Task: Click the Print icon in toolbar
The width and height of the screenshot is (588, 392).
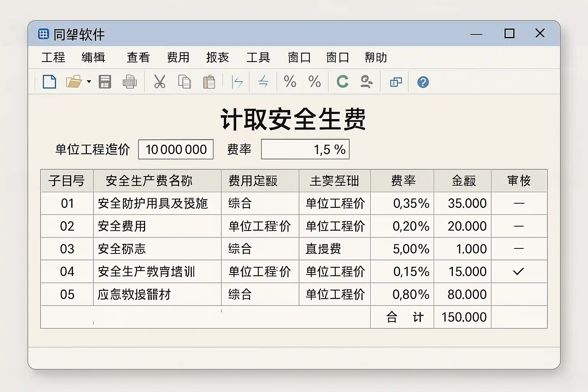Action: tap(130, 82)
